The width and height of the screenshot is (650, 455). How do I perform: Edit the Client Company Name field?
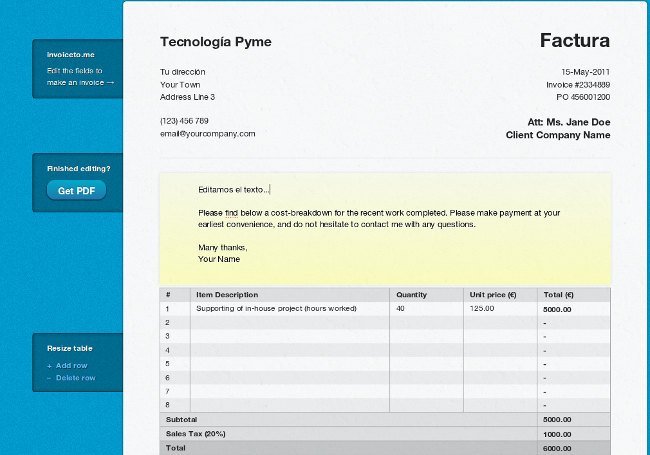[558, 135]
